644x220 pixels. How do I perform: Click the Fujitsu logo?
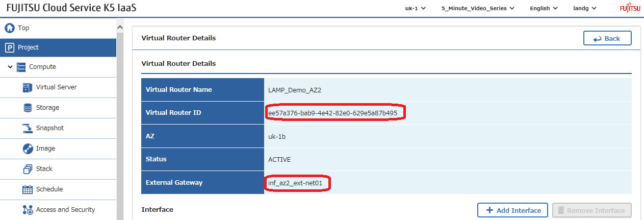coord(630,8)
